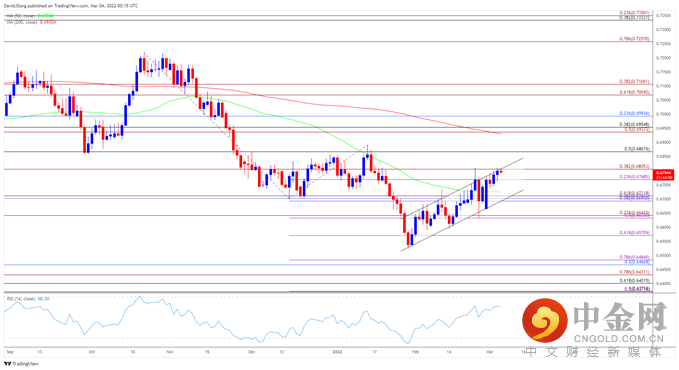Select the purple 0.236(0.67685) Fibonacci label
This screenshot has height=370, width=679.
point(634,176)
